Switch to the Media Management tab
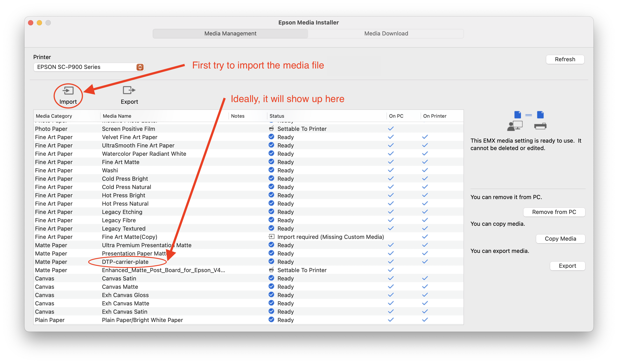 point(230,34)
